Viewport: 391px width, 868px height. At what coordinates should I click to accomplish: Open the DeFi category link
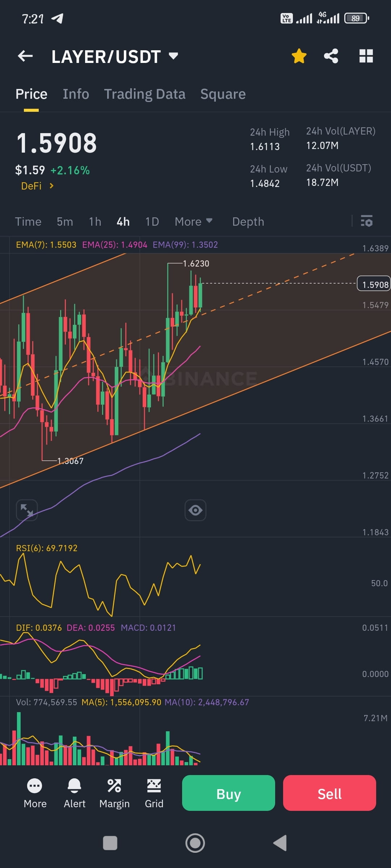click(x=31, y=186)
